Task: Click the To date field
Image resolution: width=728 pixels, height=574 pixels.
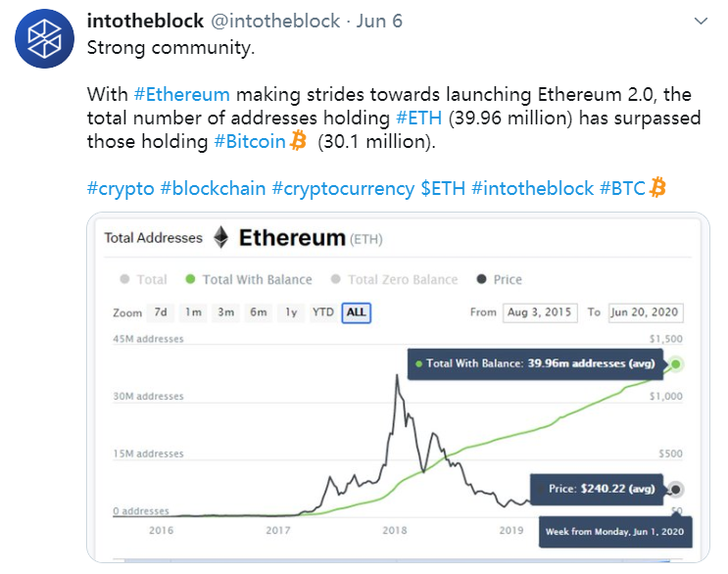Action: 645,312
